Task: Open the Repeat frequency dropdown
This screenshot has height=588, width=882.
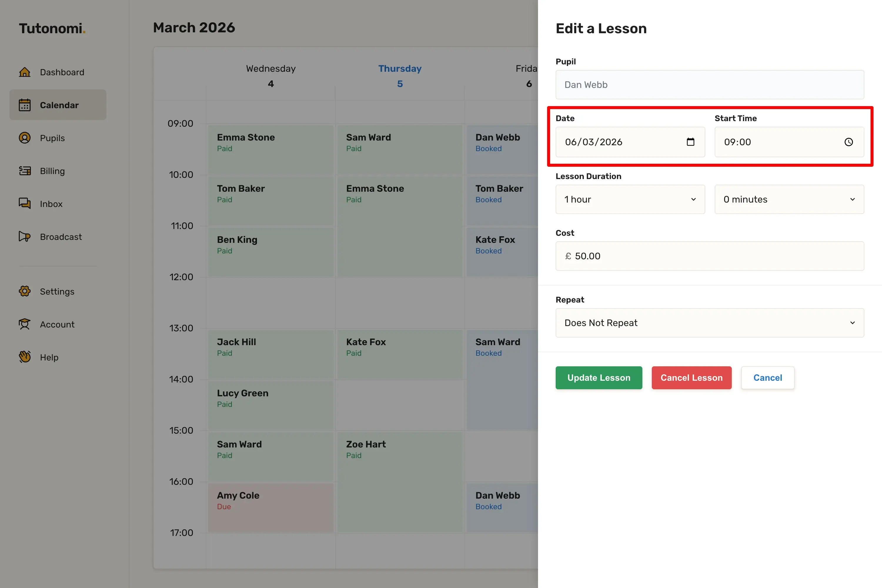Action: pos(709,323)
